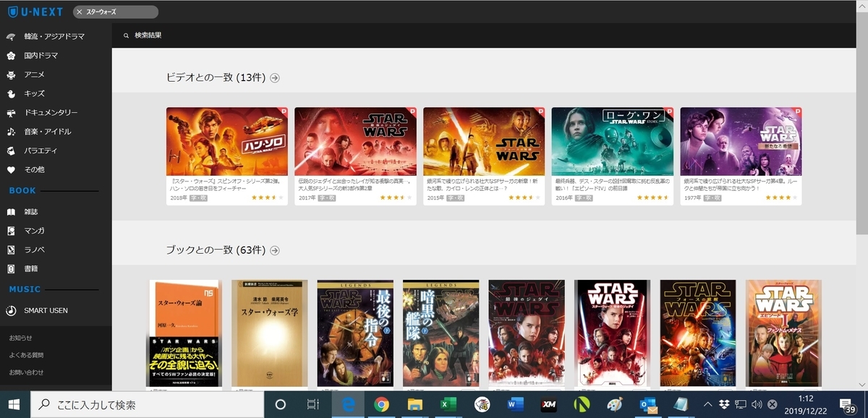Click the その他 heart icon
Viewport: 868px width, 418px height.
pyautogui.click(x=11, y=170)
